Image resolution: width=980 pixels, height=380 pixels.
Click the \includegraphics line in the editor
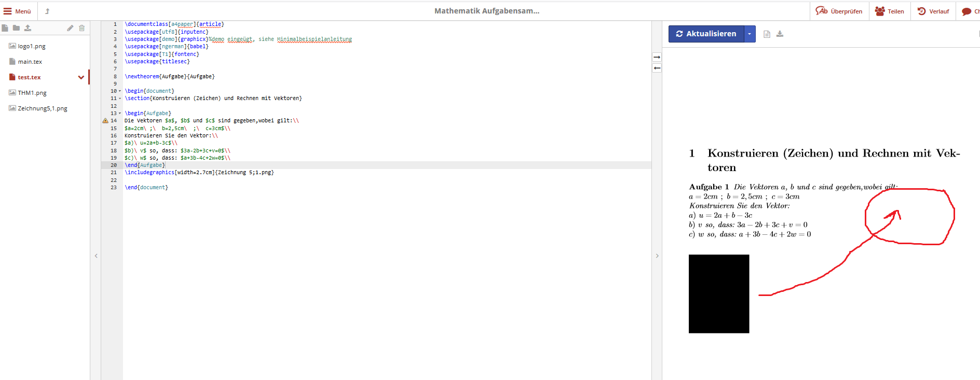(199, 173)
